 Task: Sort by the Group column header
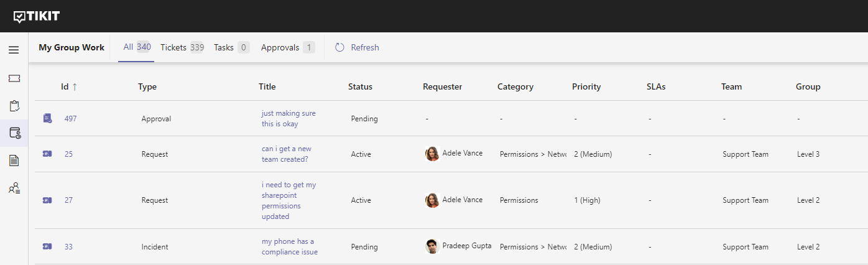[808, 87]
